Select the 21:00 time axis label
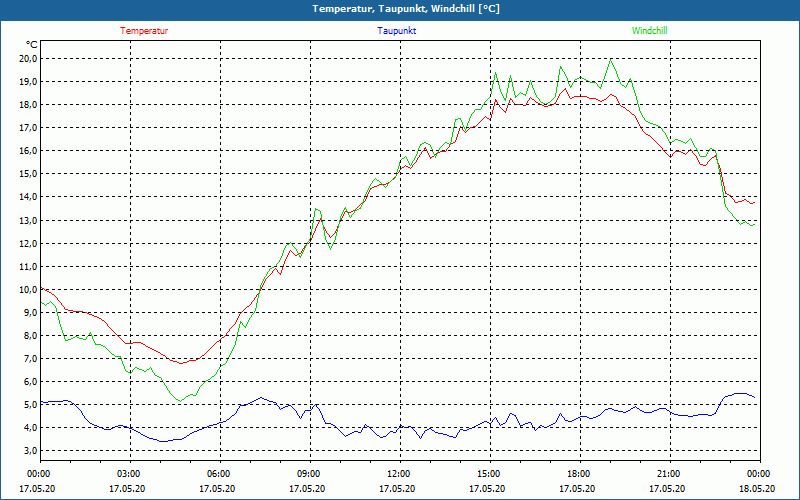The image size is (800, 500). point(669,474)
